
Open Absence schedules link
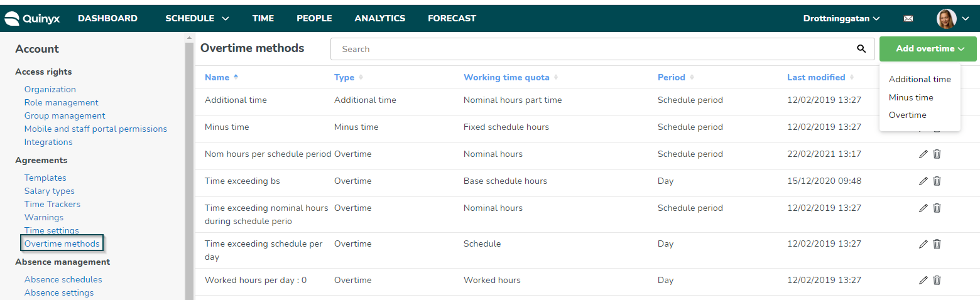(x=63, y=279)
